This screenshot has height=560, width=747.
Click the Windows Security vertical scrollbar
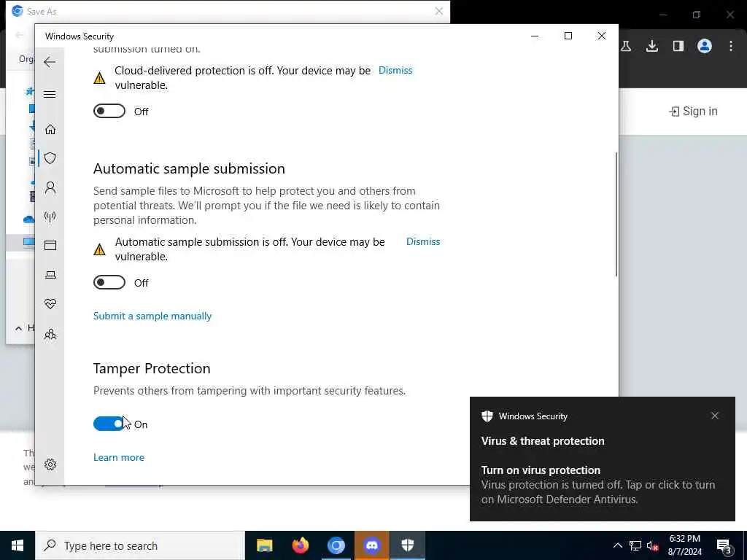[616, 214]
